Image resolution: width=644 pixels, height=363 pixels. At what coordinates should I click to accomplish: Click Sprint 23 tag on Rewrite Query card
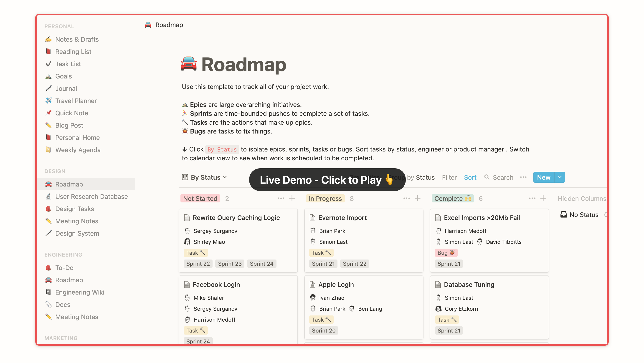click(230, 264)
